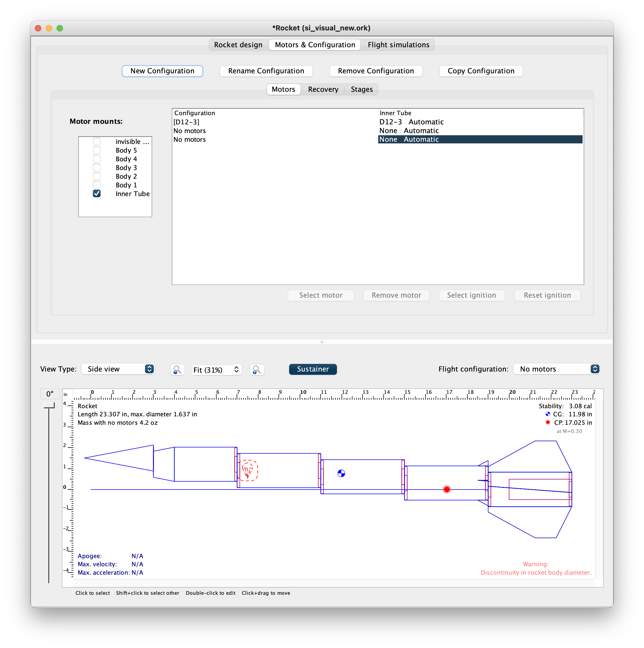Enable Body 1 as a motor mount
The image size is (644, 648).
[97, 184]
